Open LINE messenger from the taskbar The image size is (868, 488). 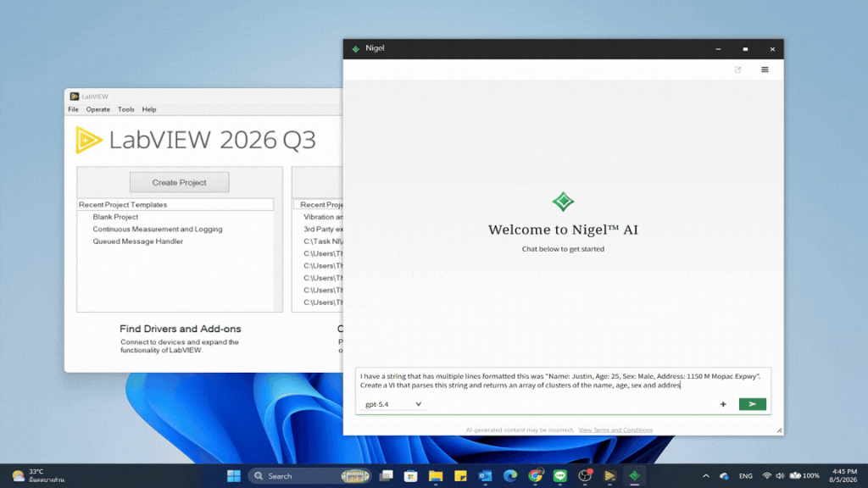[560, 476]
